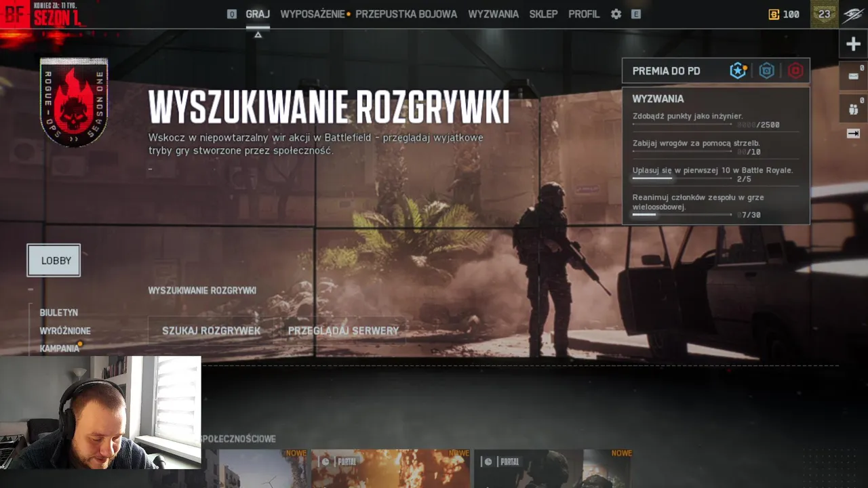Collapse side panel with arrow icon
This screenshot has width=868, height=488.
click(x=853, y=134)
